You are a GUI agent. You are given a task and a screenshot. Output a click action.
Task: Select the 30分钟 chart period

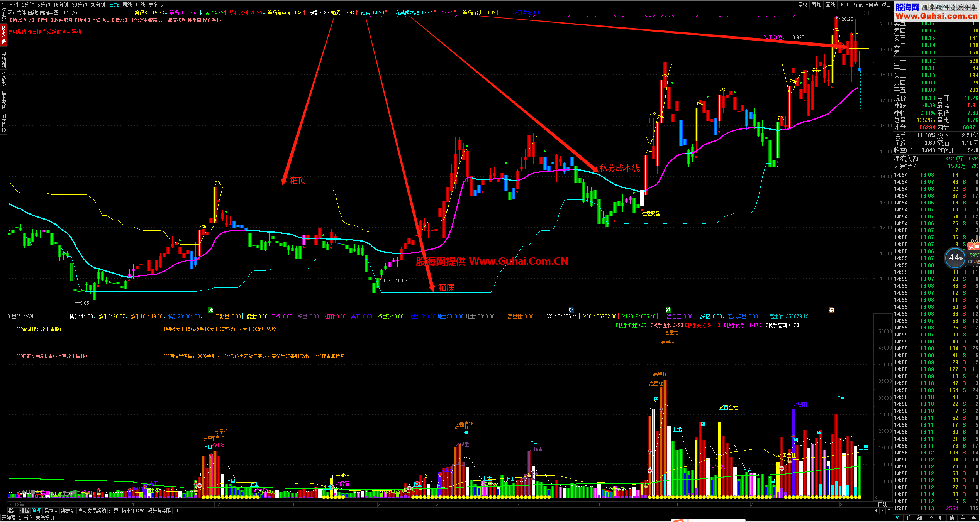(x=80, y=5)
